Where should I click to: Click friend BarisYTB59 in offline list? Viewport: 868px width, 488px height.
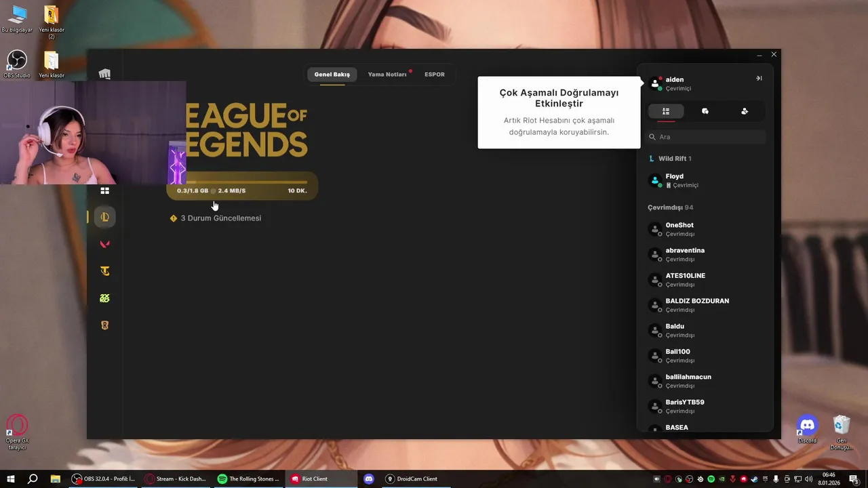click(705, 406)
